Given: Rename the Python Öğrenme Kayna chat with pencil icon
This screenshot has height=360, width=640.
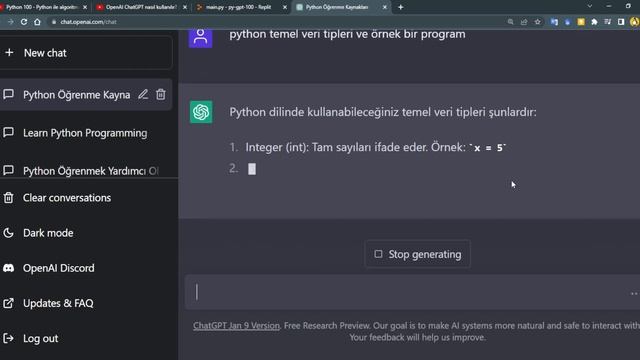Looking at the screenshot, I should tap(143, 94).
